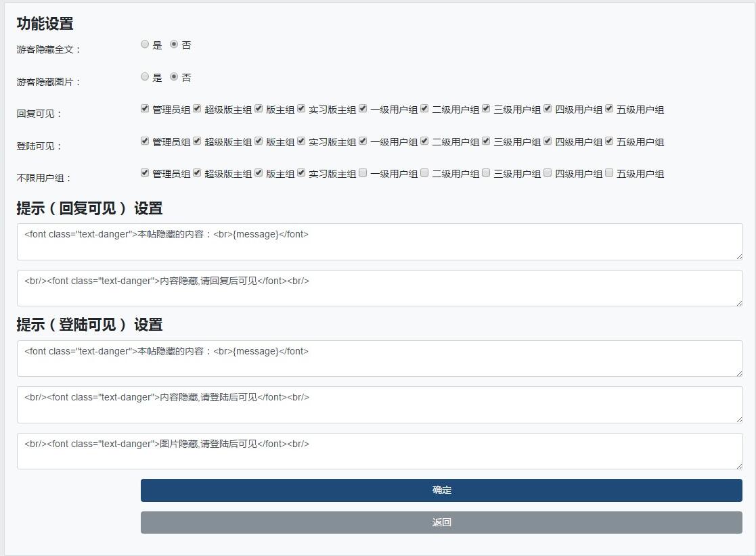Enable 三级用户组 in 不限用户组 row
Screen dimensions: 756x556
[485, 173]
